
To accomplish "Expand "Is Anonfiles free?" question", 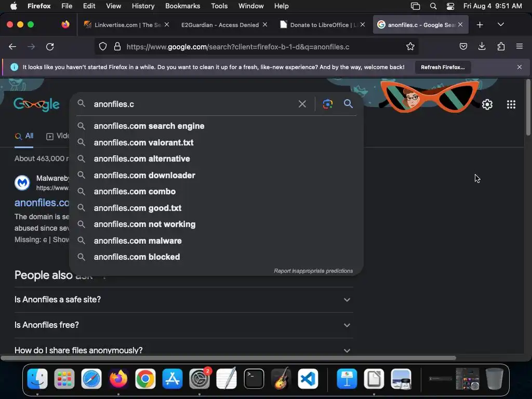I will 183,325.
